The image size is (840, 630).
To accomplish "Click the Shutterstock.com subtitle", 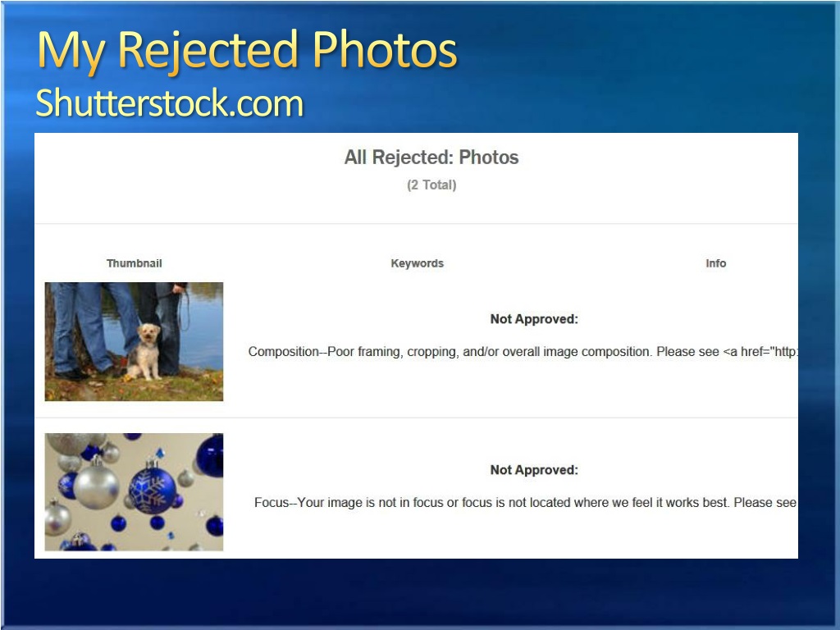I will coord(169,103).
